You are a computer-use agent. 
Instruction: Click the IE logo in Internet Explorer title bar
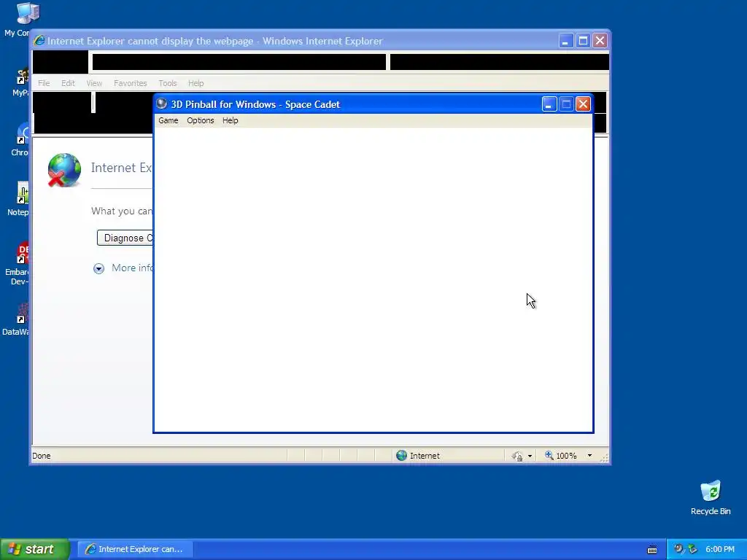point(39,41)
